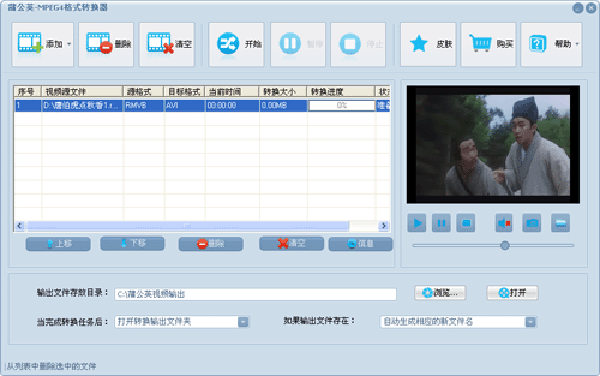Click the Open (打开) output folder button
This screenshot has width=600, height=376.
[512, 293]
